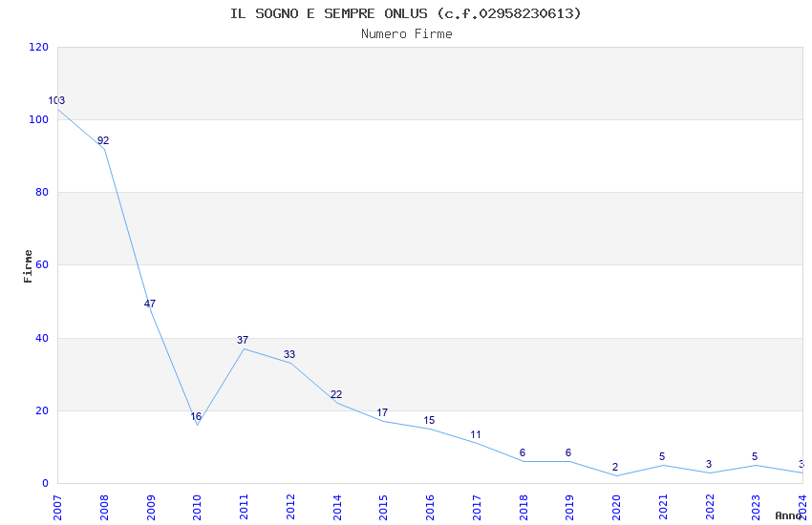Click x-axis year label 2020
Viewport: 812px width, 525px height.
(x=616, y=508)
